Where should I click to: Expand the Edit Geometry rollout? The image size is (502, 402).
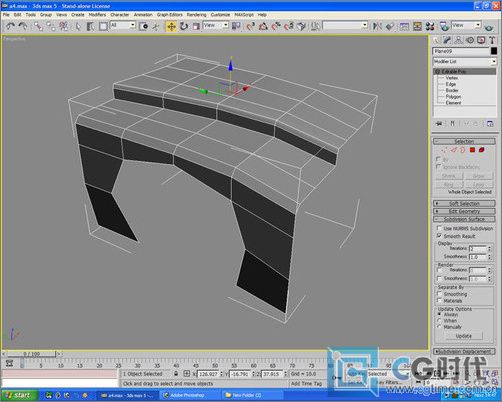(464, 211)
